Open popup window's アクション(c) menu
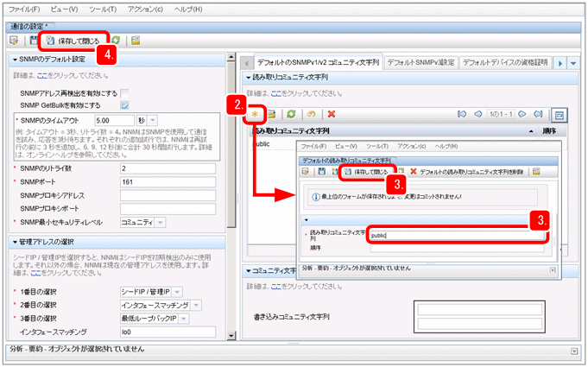The width and height of the screenshot is (588, 367). 411,146
